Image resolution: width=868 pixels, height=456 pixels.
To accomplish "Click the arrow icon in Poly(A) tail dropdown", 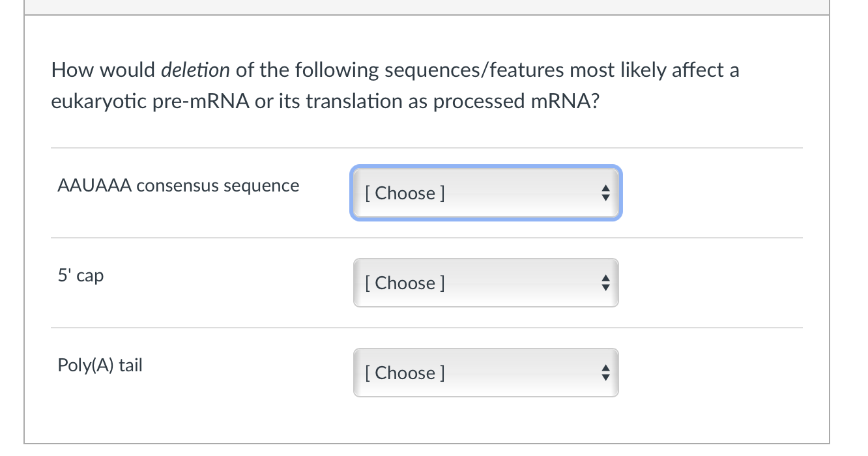I will 605,373.
